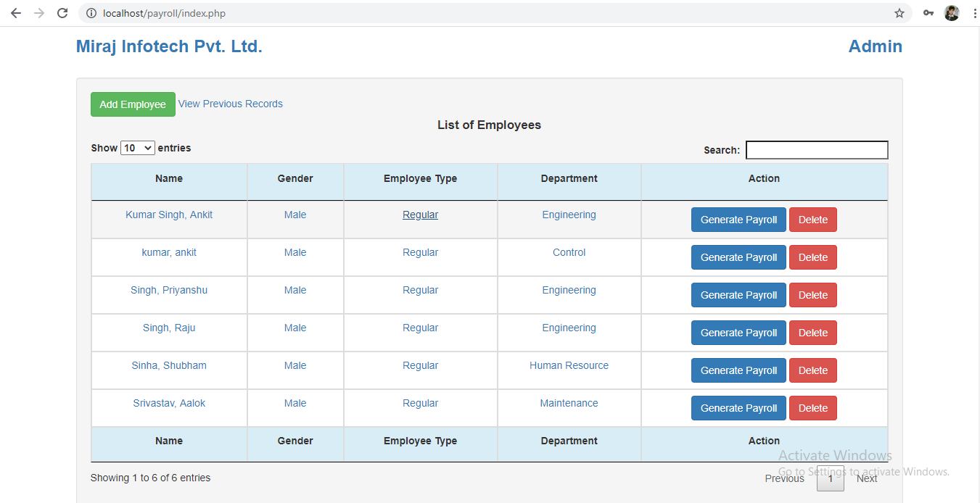Screen dimensions: 980x503
Task: Bookmark this page with the star icon
Action: (x=899, y=12)
